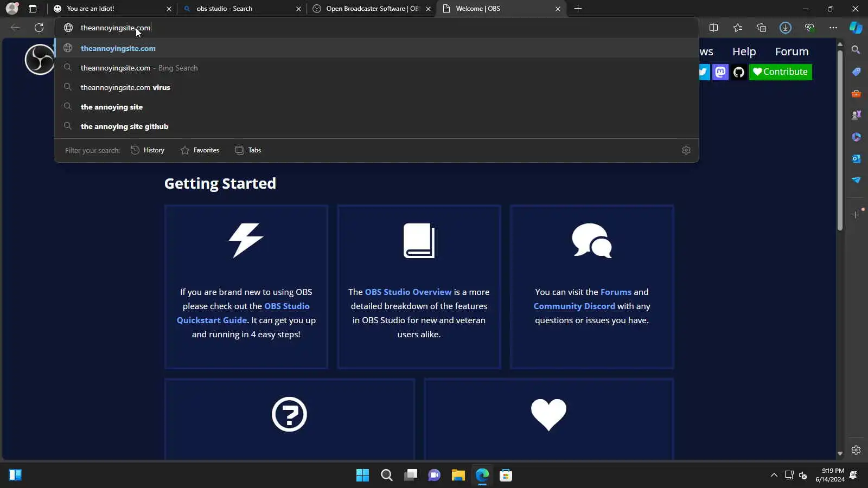868x488 pixels.
Task: Open the OBS Twitter social icon
Action: tap(704, 72)
